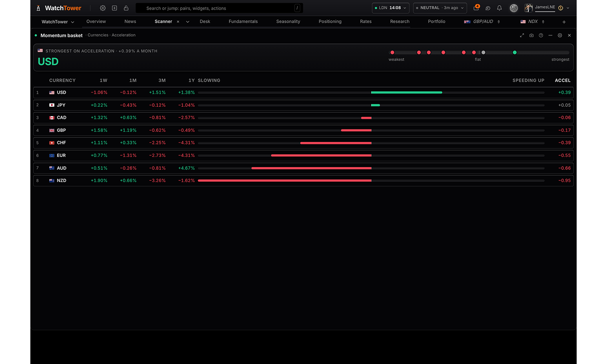Focus the Search or jump input field
Image resolution: width=607 pixels, height=364 pixels.
tap(219, 8)
